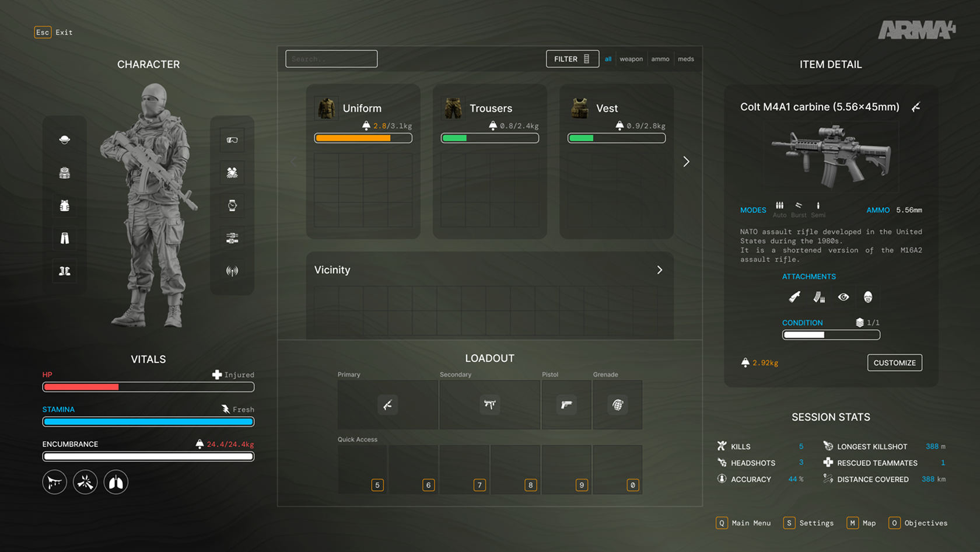Open the FILTER dropdown

572,59
